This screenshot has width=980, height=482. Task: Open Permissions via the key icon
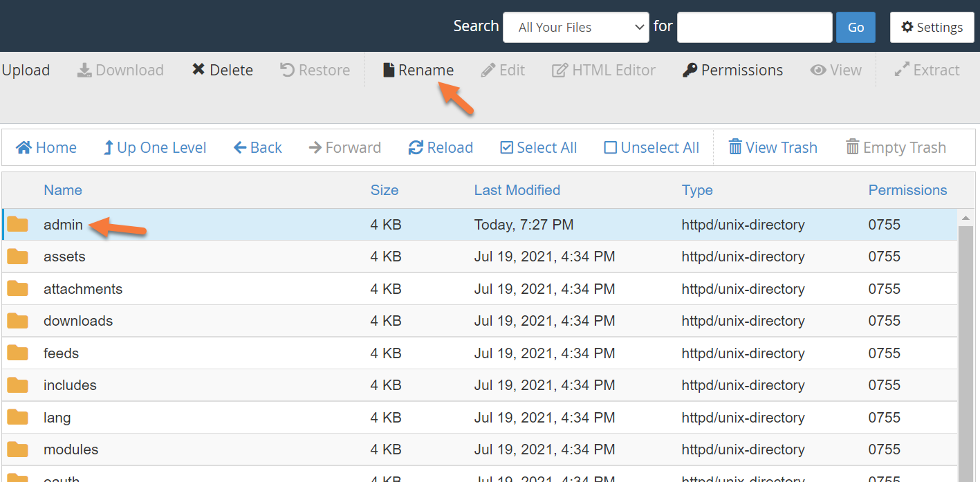(x=690, y=70)
